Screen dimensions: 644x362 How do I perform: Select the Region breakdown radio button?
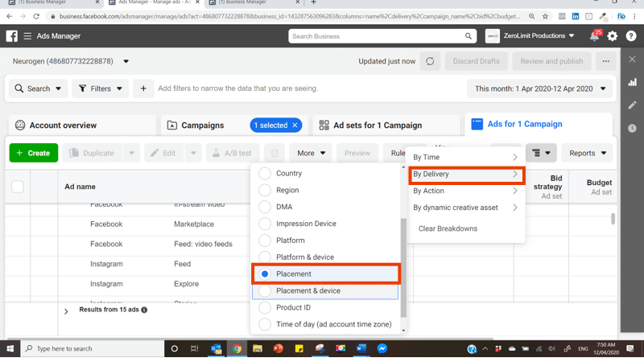(x=265, y=190)
